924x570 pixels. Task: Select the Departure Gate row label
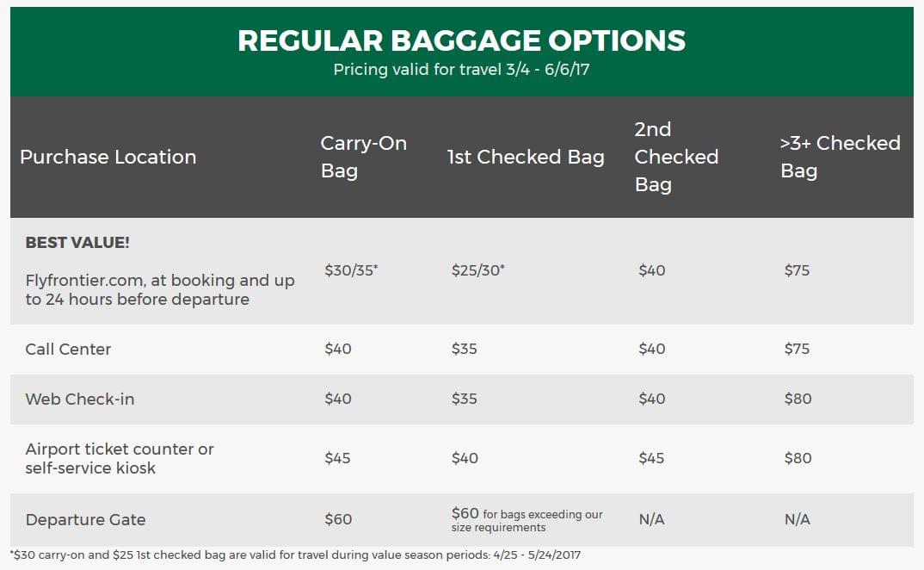[85, 520]
